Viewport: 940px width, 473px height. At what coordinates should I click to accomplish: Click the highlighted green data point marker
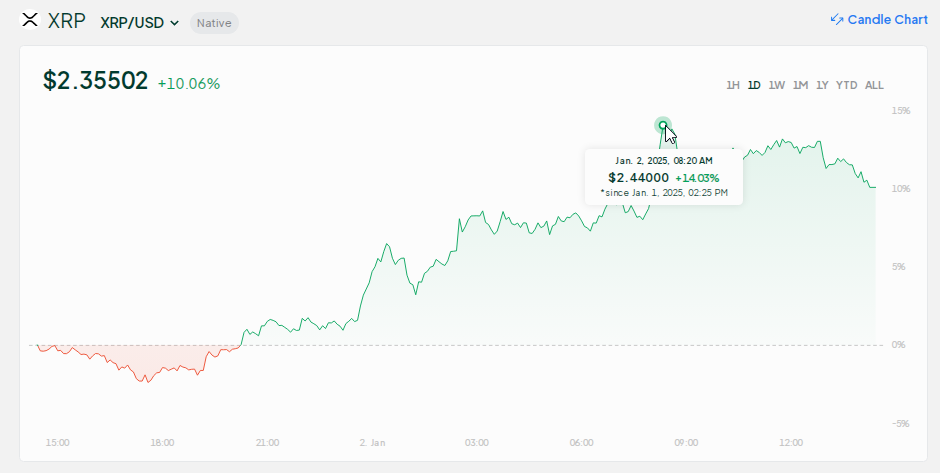[663, 125]
